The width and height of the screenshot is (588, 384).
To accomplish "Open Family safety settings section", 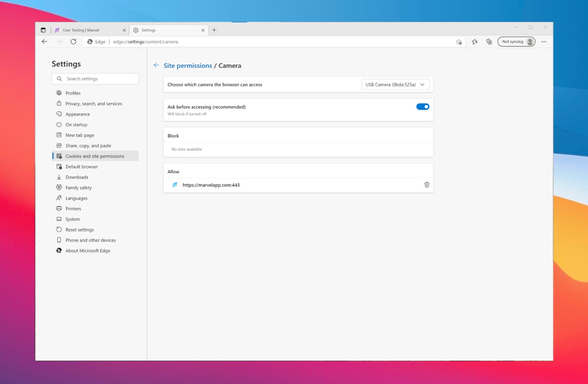I will pyautogui.click(x=95, y=188).
